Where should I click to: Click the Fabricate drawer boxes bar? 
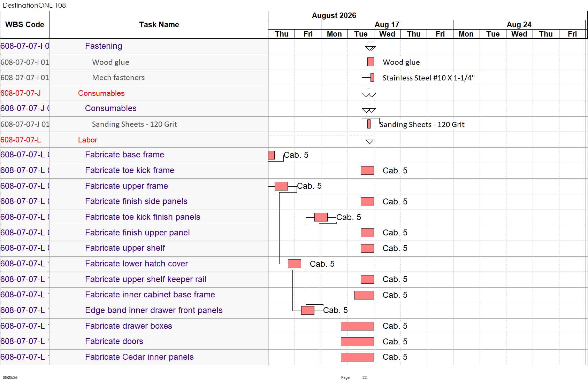(x=357, y=326)
